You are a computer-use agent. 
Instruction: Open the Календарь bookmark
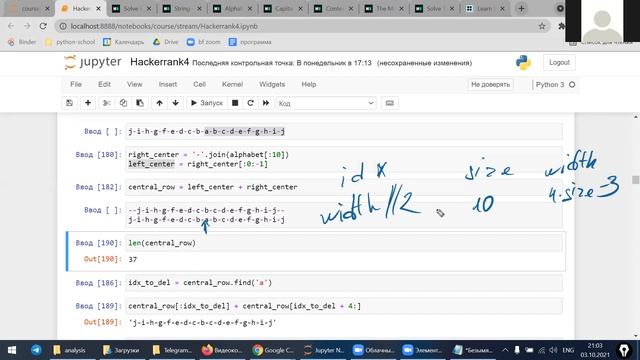click(124, 42)
